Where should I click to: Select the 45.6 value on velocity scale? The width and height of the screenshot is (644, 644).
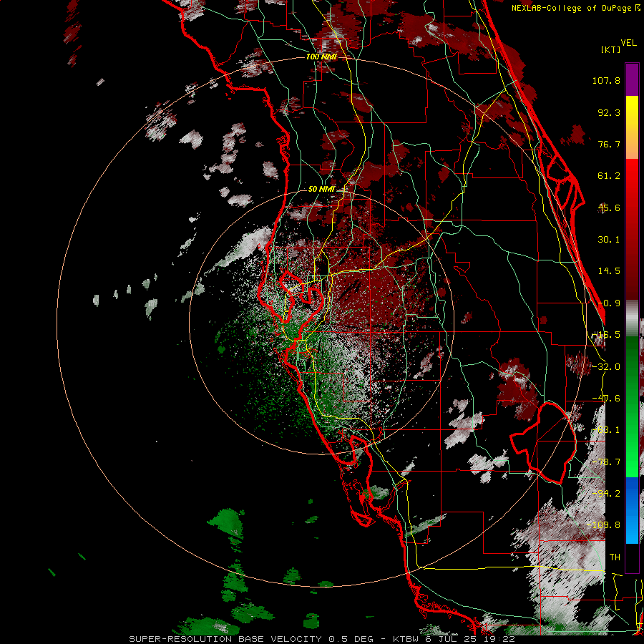[609, 208]
